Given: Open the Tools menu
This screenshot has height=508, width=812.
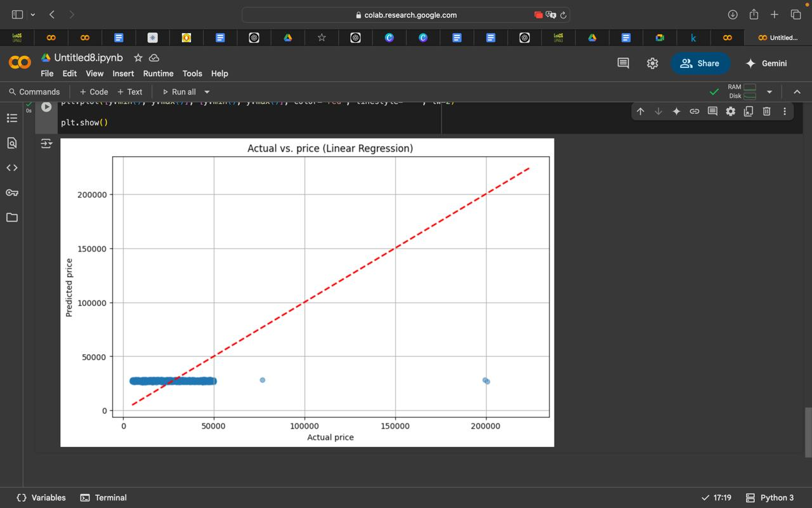Looking at the screenshot, I should [192, 74].
